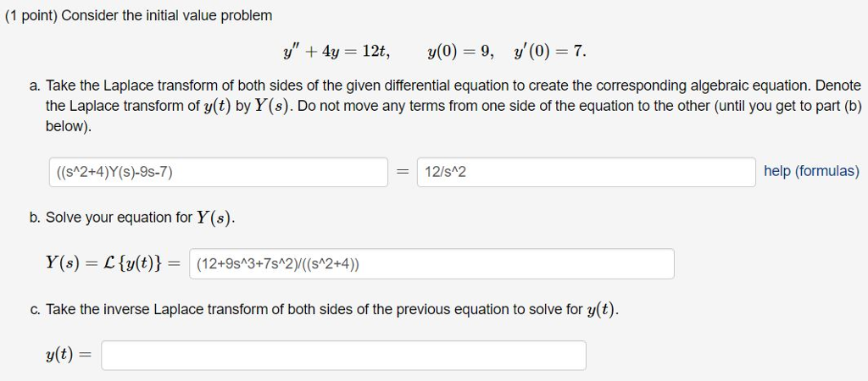Select the initial condition y(0) = 9
The height and width of the screenshot is (381, 868).
(x=460, y=52)
